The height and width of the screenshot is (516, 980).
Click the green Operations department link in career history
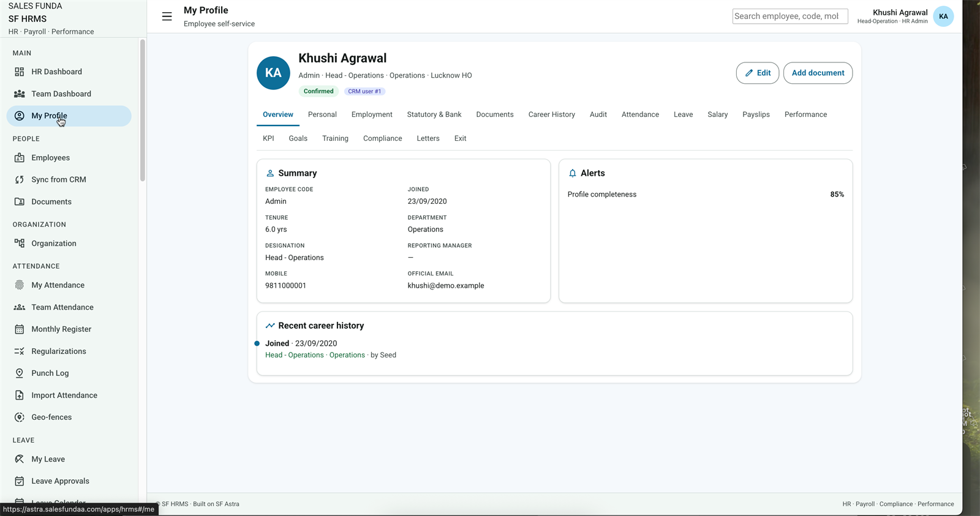pos(347,355)
